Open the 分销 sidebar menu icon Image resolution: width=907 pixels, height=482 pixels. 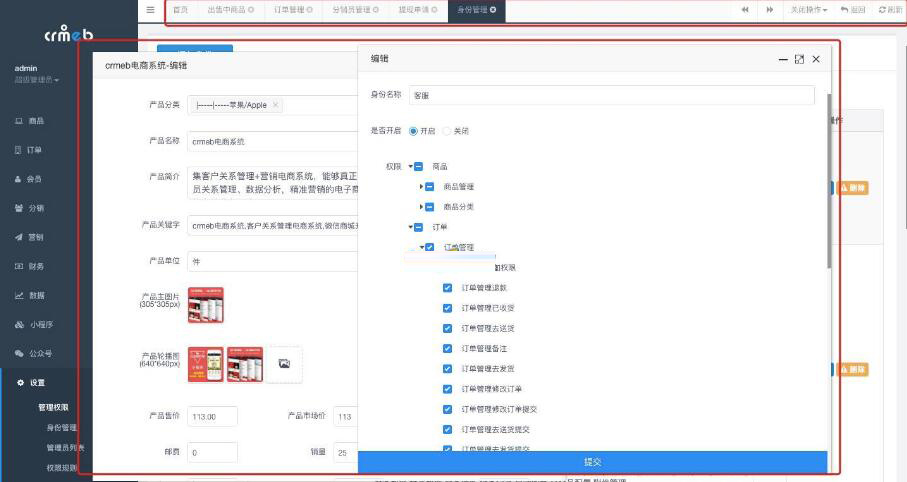point(19,208)
